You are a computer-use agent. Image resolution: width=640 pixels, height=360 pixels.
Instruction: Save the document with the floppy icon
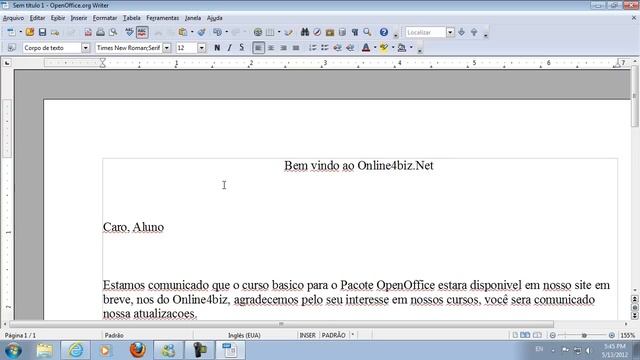coord(42,32)
